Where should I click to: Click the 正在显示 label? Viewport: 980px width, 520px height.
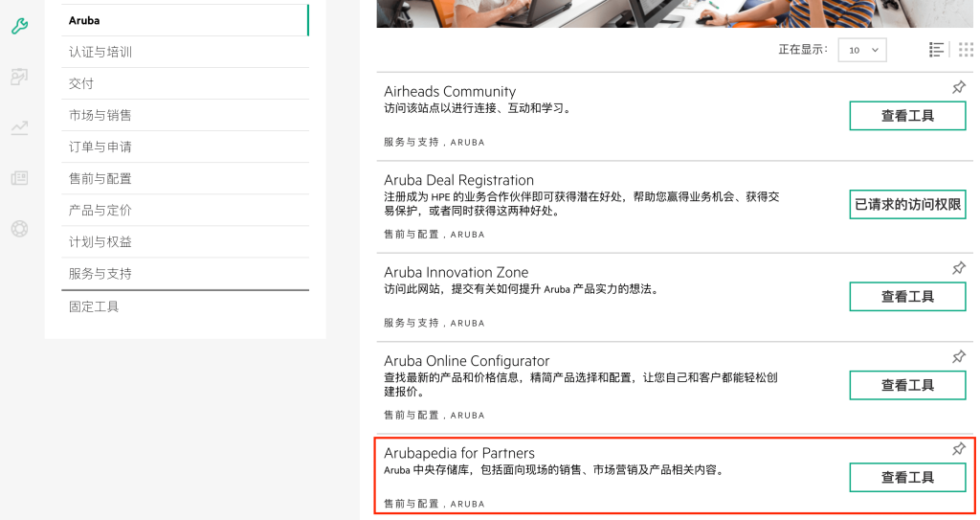[x=803, y=50]
